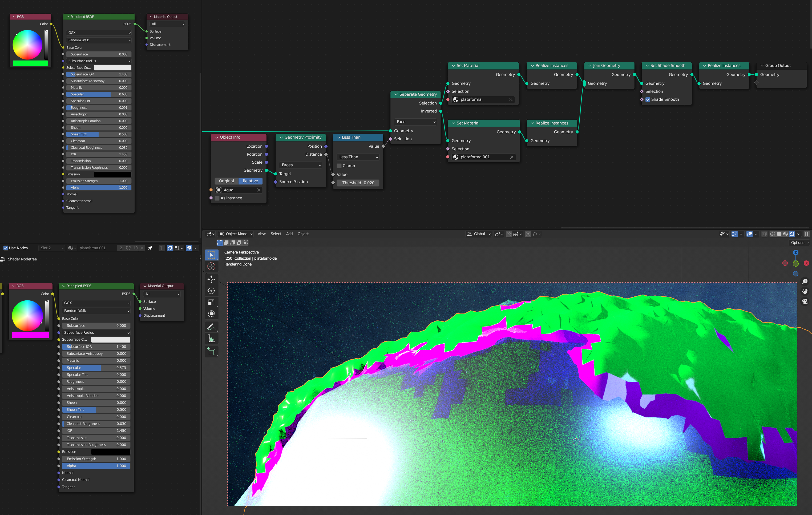This screenshot has height=515, width=812.
Task: Open the Global transform orientation dropdown
Action: tap(479, 234)
